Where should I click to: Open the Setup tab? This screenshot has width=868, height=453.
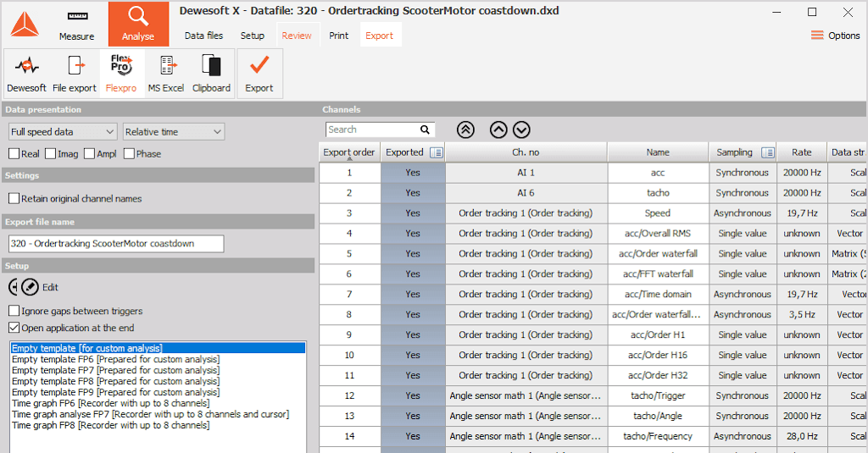pyautogui.click(x=253, y=36)
